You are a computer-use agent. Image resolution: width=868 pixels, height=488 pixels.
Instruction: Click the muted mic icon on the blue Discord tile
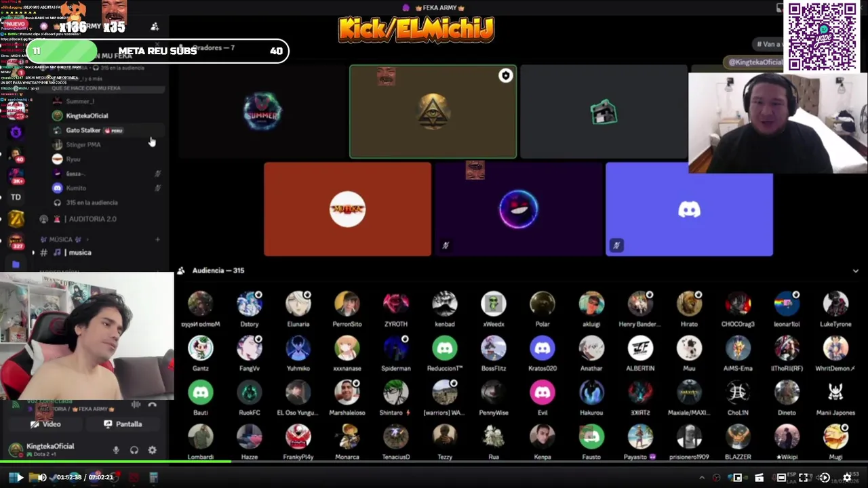[x=616, y=245]
